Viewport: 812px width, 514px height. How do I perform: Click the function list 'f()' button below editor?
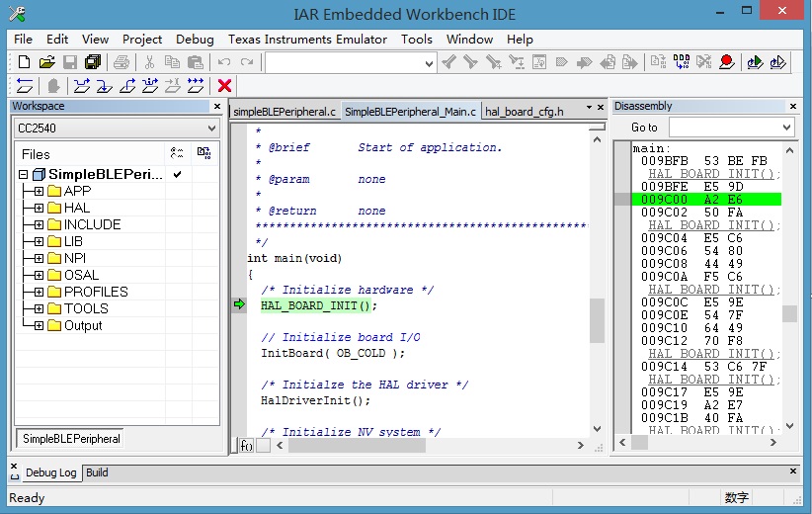tap(247, 445)
